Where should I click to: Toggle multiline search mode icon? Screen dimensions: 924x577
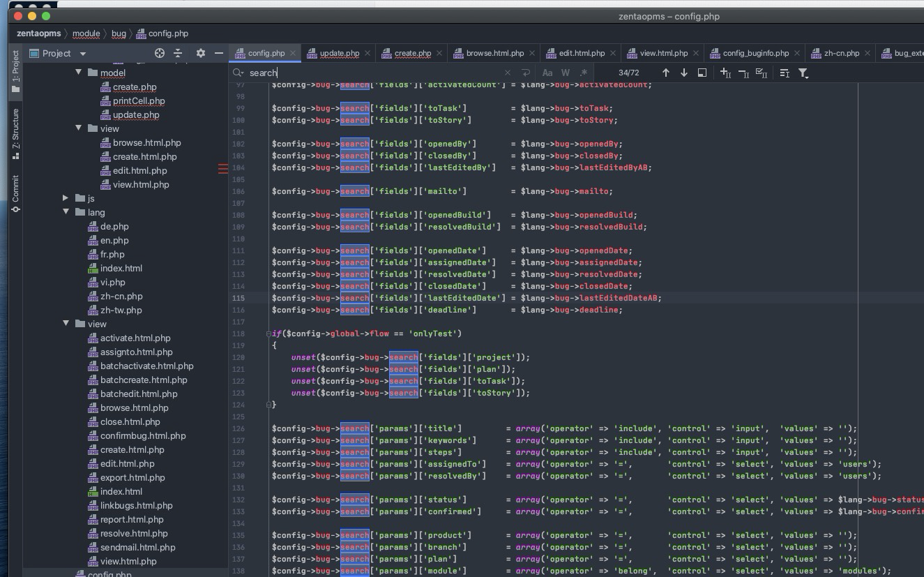pyautogui.click(x=785, y=73)
